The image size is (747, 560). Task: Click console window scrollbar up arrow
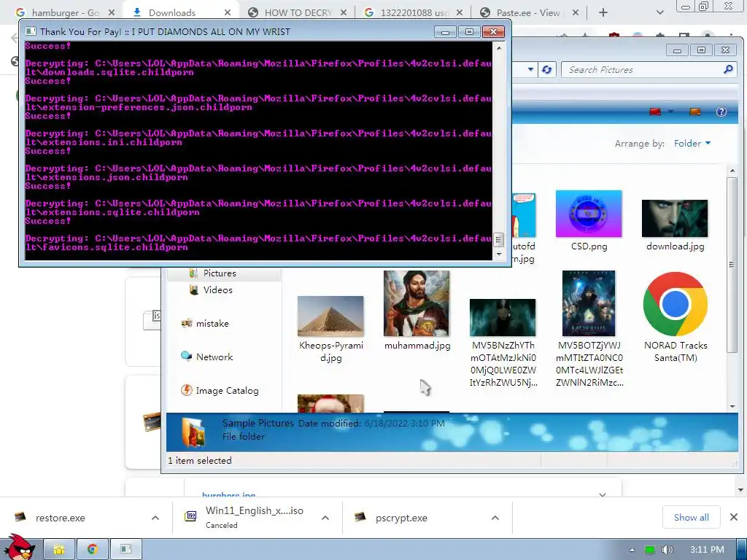[498, 47]
